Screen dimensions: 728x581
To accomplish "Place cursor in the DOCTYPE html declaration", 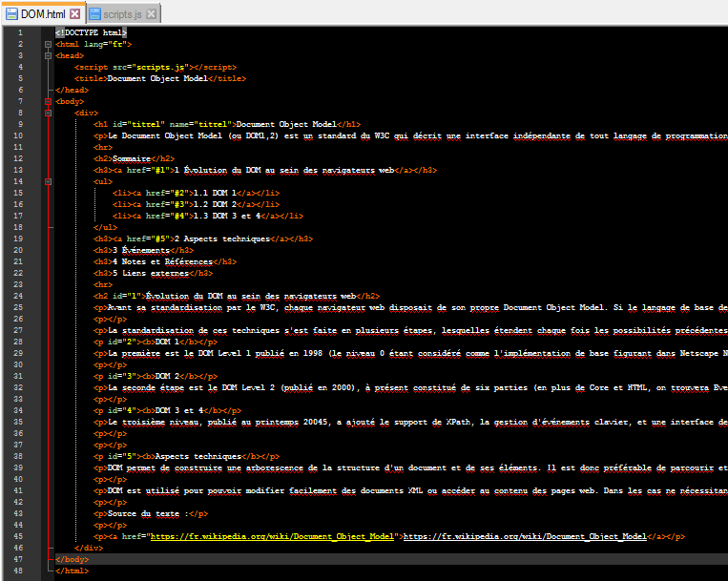I will [91, 32].
